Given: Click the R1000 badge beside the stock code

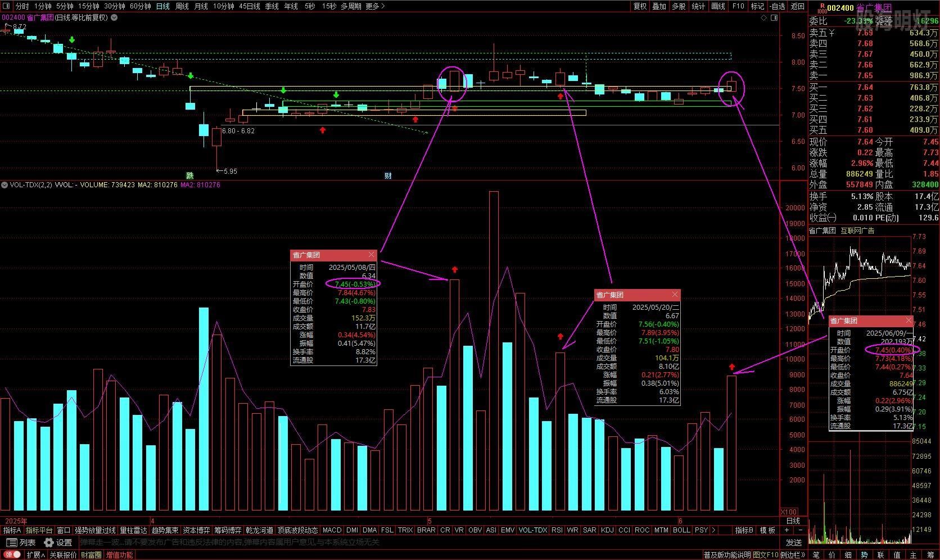Looking at the screenshot, I should pos(821,7).
